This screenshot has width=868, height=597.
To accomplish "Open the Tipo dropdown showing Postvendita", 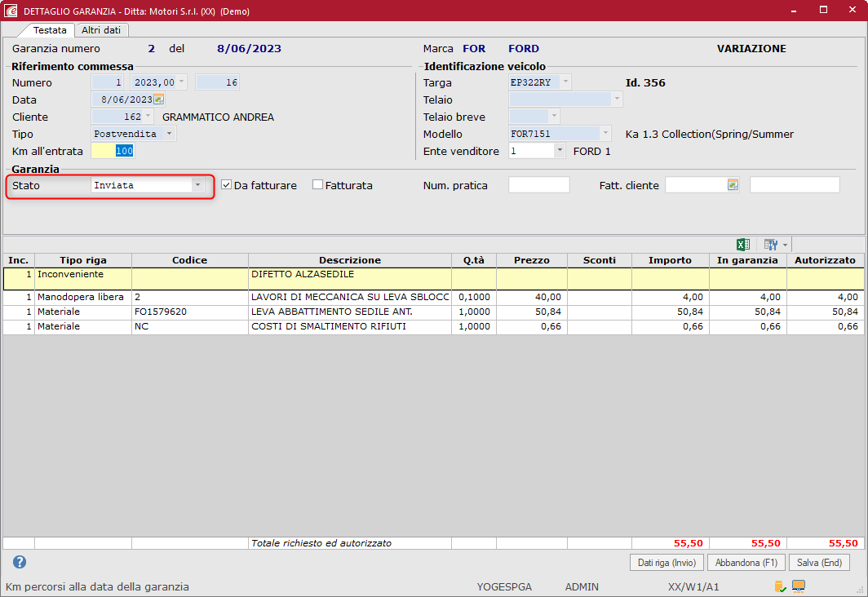I will [169, 134].
